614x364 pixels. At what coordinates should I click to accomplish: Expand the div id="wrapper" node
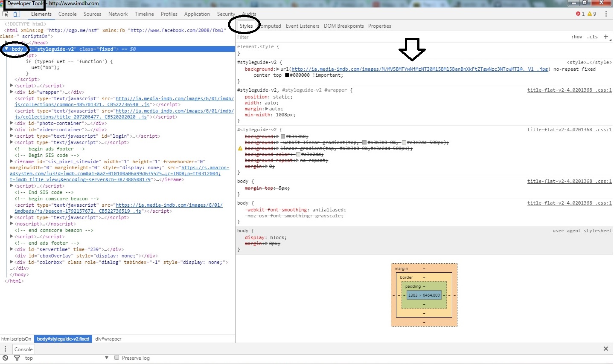click(12, 92)
